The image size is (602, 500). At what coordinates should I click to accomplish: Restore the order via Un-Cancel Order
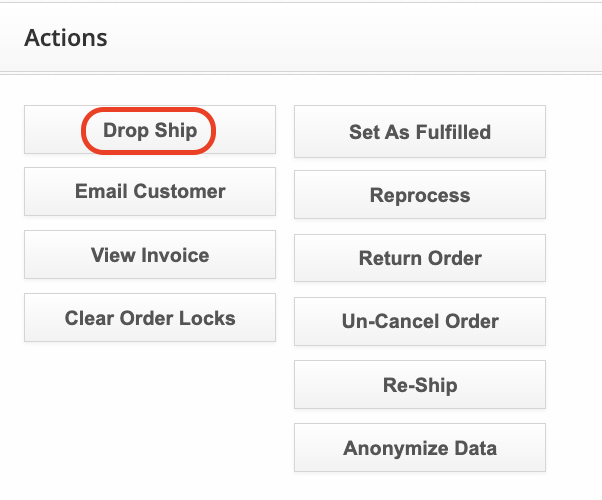point(420,321)
